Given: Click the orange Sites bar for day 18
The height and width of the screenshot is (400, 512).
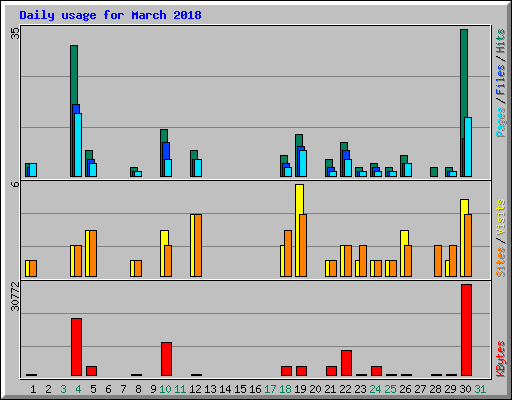Looking at the screenshot, I should pos(288,253).
